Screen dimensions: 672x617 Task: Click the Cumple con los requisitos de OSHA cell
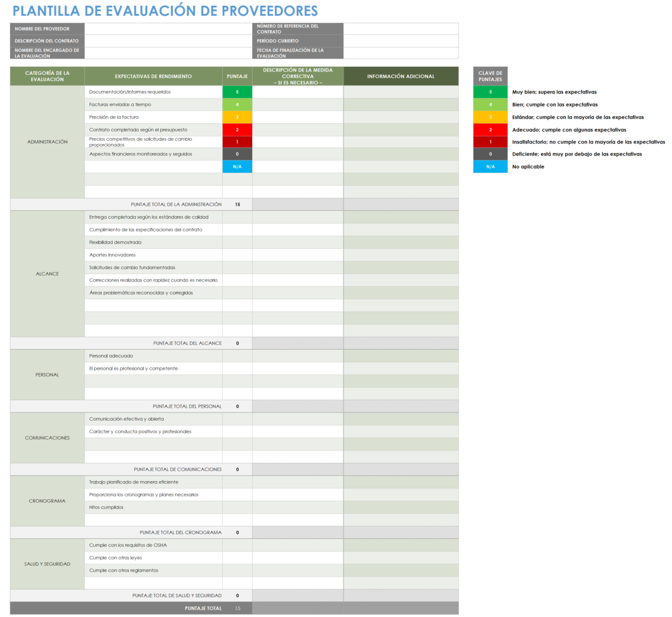click(153, 545)
